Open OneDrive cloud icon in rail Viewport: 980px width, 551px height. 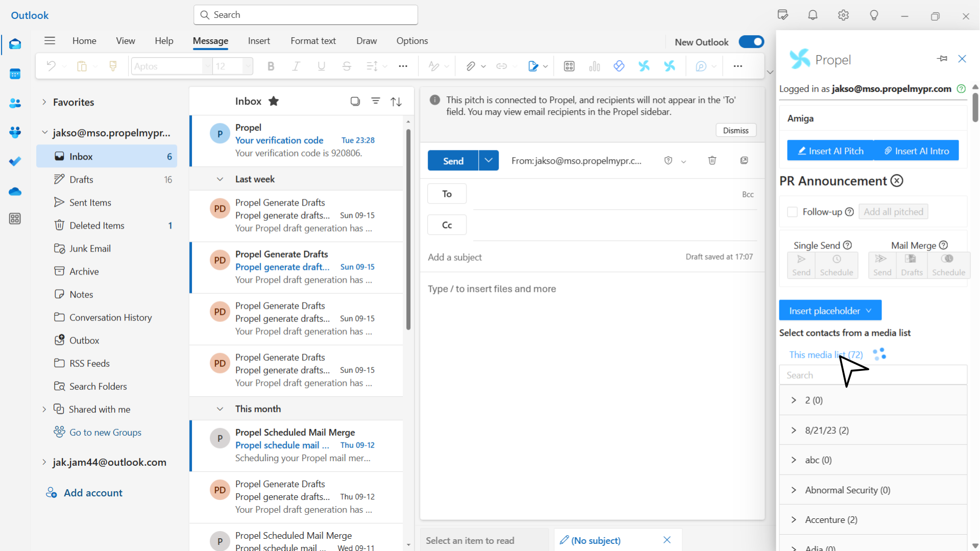pos(15,191)
